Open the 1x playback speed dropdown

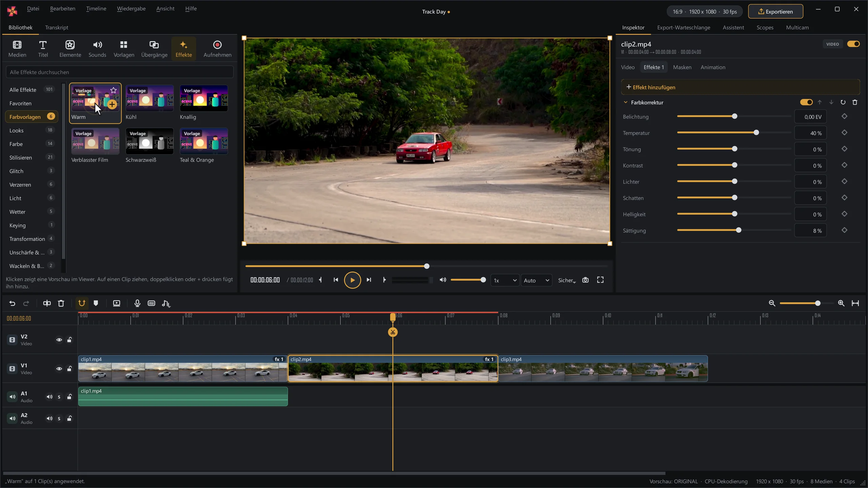coord(505,280)
